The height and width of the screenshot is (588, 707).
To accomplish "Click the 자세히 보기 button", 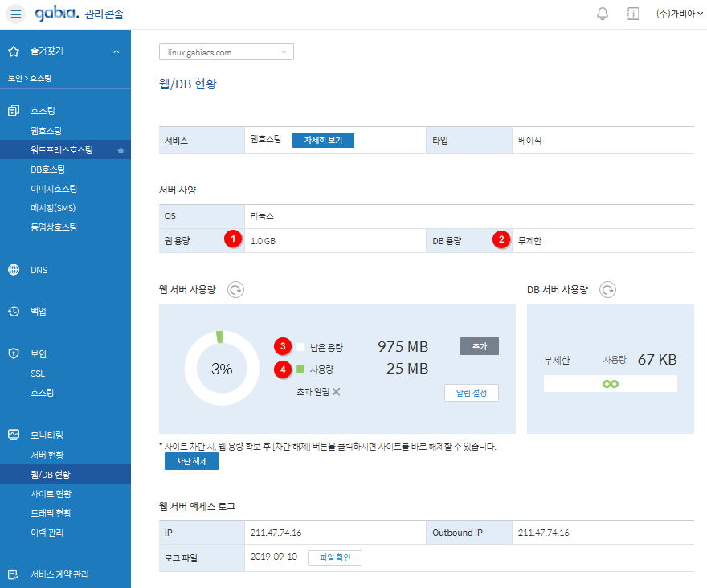I will tap(323, 141).
